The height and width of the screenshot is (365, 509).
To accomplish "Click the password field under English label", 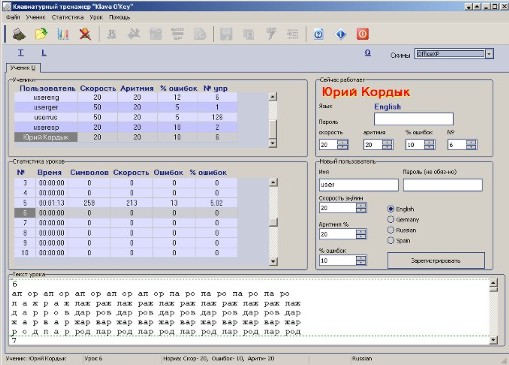I will click(x=414, y=119).
